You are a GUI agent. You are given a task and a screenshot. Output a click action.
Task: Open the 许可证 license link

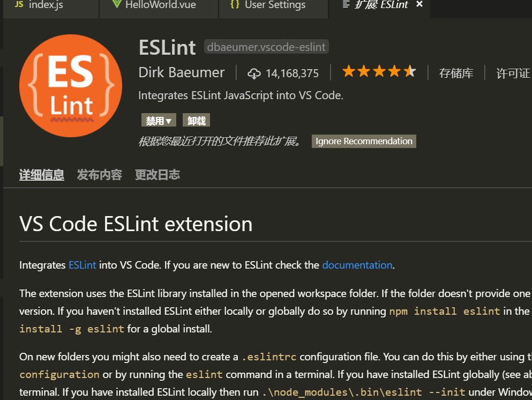coord(513,73)
